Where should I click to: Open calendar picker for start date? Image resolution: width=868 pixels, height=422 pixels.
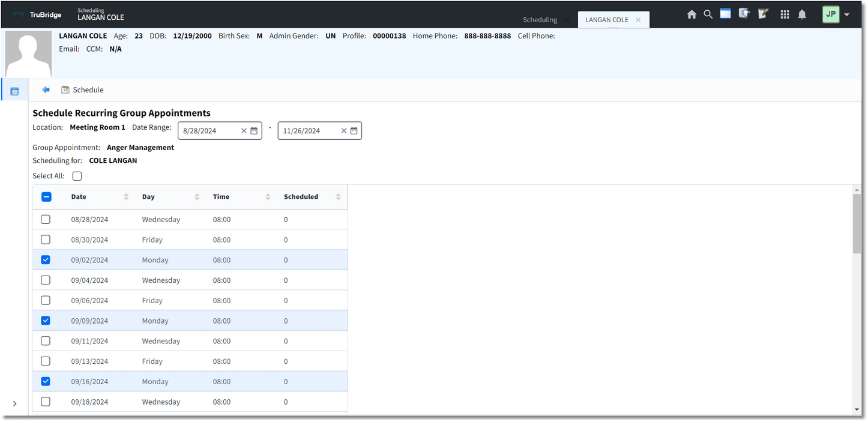coord(254,131)
